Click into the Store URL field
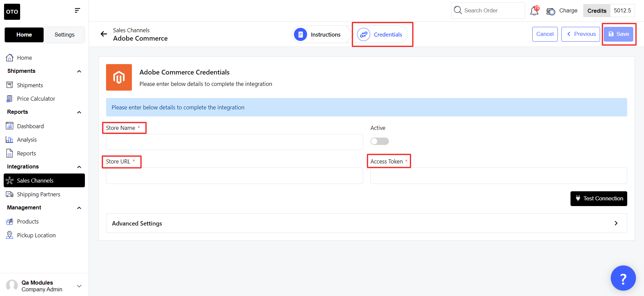Viewport: 644px width, 296px height. pos(234,176)
